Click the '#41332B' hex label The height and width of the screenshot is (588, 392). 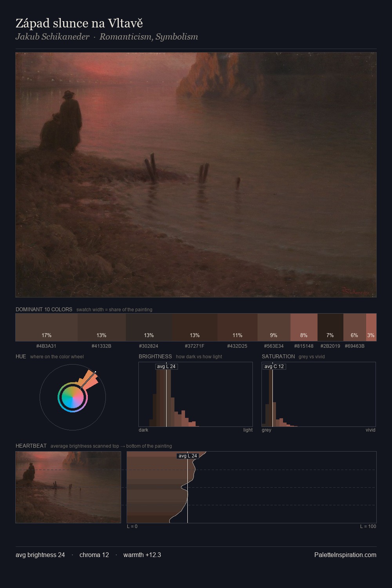coord(102,346)
